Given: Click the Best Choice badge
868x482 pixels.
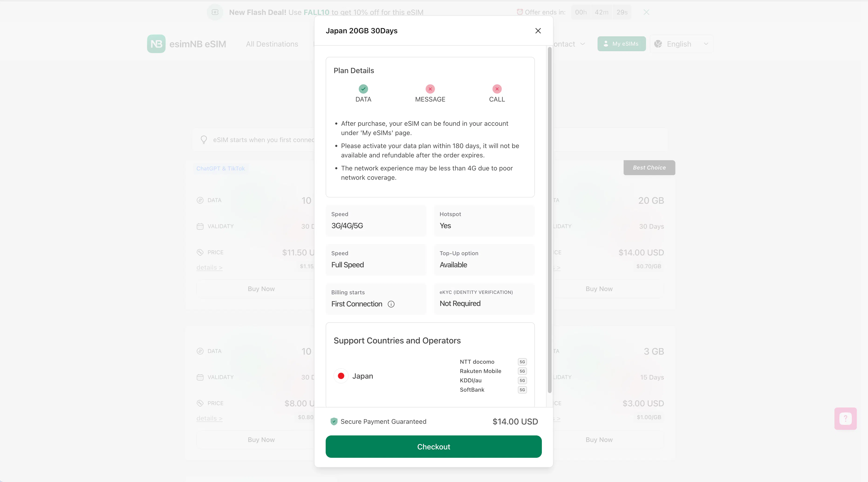Looking at the screenshot, I should click(649, 167).
